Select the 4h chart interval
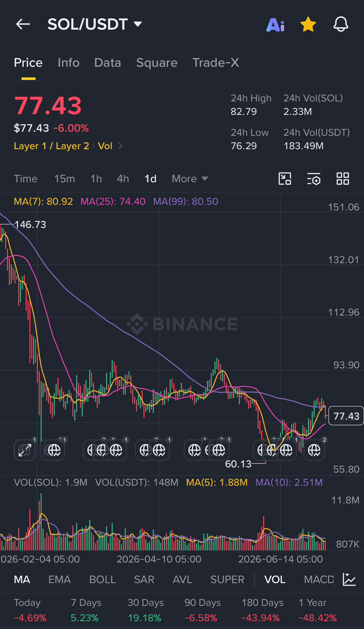This screenshot has height=629, width=364. (123, 179)
